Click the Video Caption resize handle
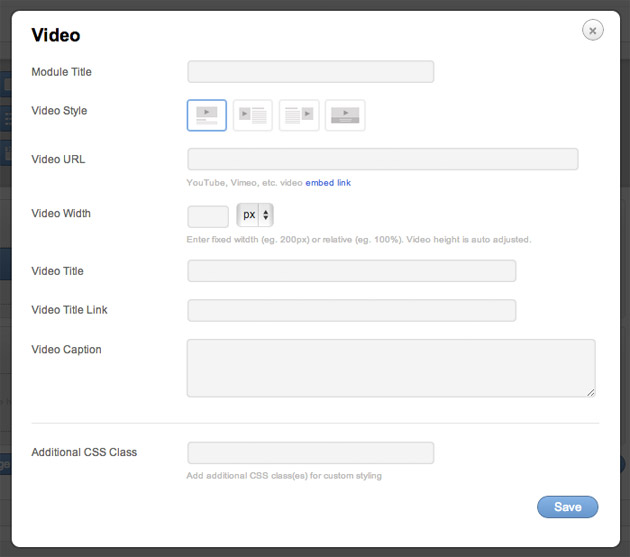The image size is (630, 557). point(591,393)
